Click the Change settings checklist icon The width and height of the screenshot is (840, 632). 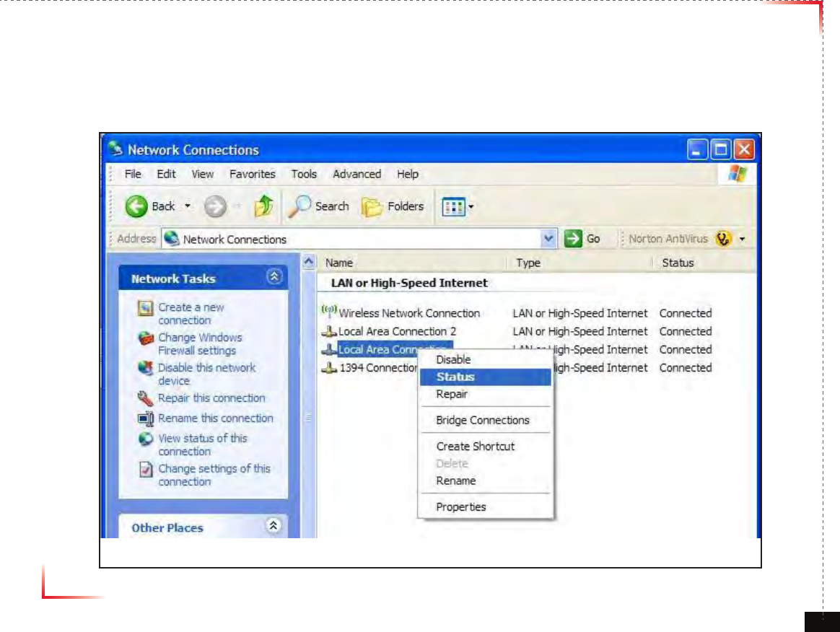coord(146,469)
